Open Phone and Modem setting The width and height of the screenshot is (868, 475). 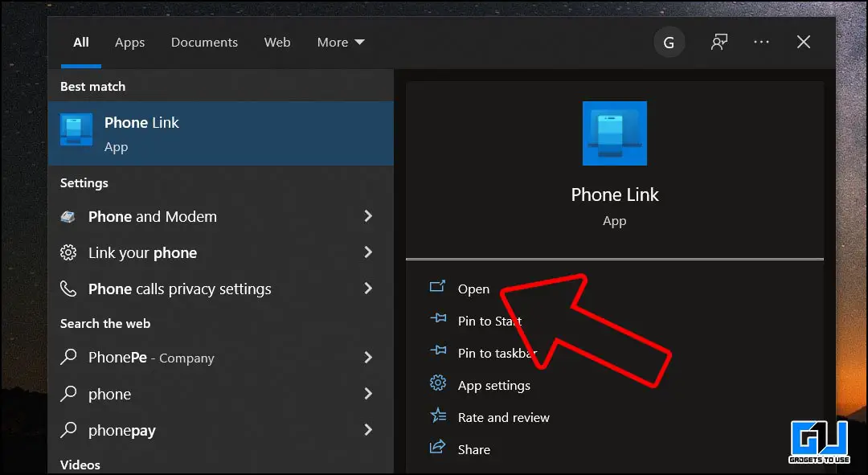[x=220, y=216]
